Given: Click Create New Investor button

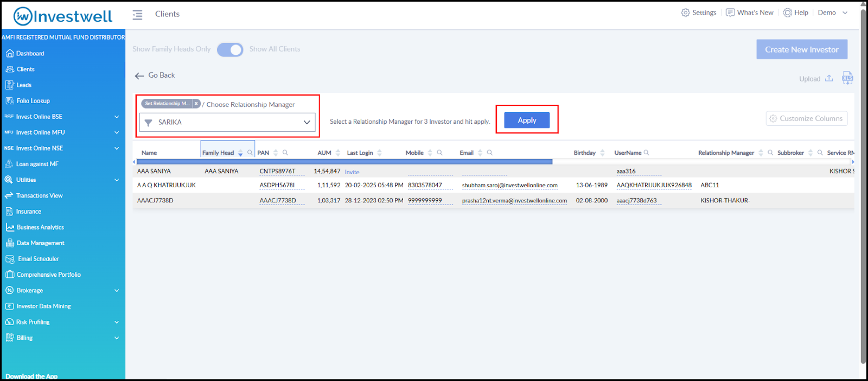Looking at the screenshot, I should [x=802, y=49].
